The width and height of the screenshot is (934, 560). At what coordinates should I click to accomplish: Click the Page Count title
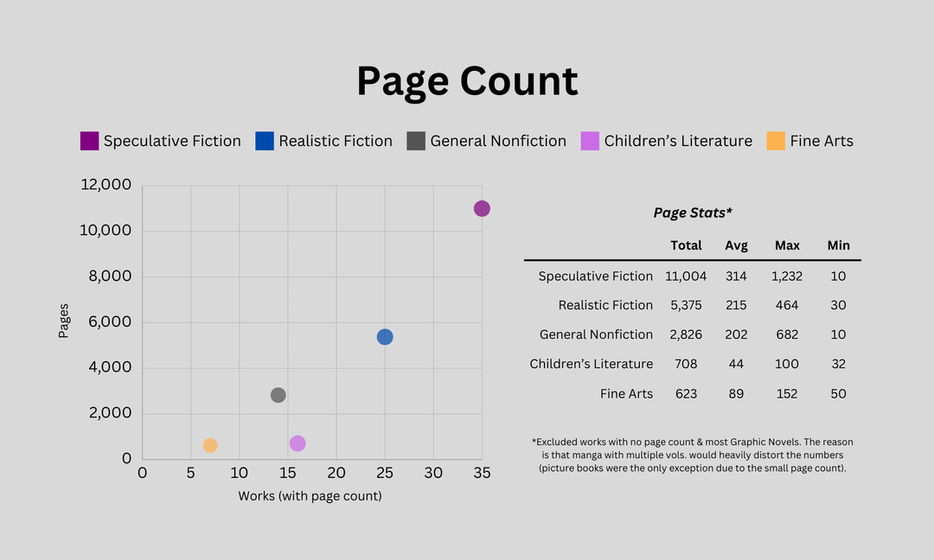(x=467, y=81)
